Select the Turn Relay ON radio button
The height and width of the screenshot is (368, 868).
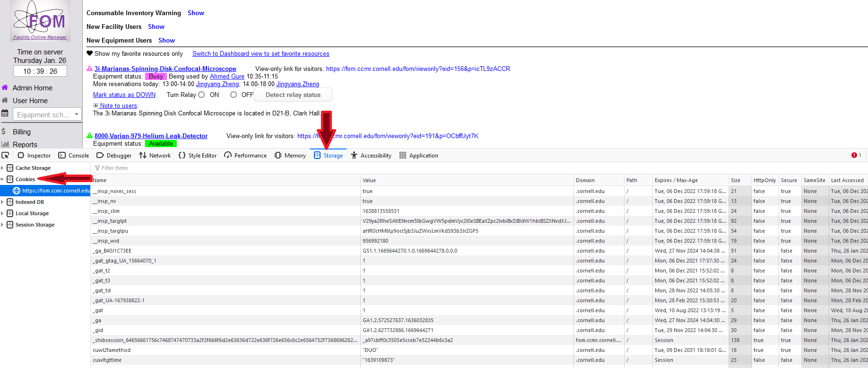[x=201, y=95]
